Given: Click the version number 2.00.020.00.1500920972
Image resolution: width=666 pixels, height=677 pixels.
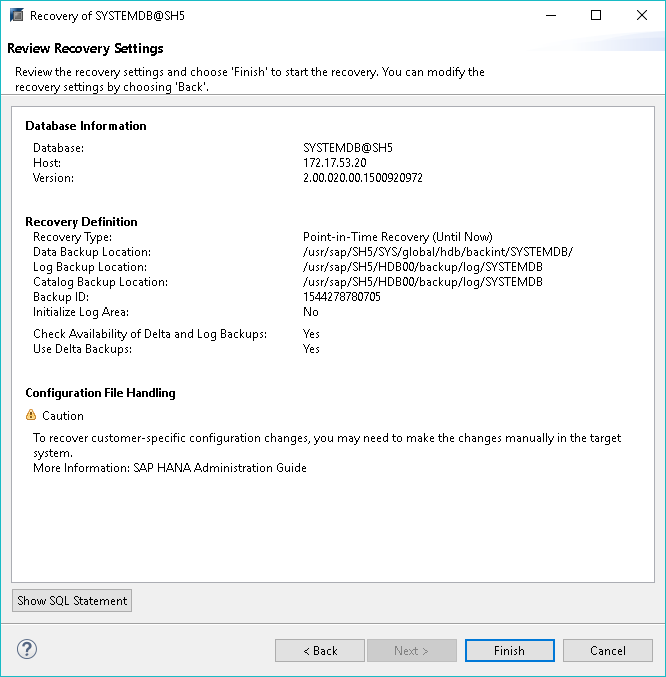Looking at the screenshot, I should click(362, 178).
